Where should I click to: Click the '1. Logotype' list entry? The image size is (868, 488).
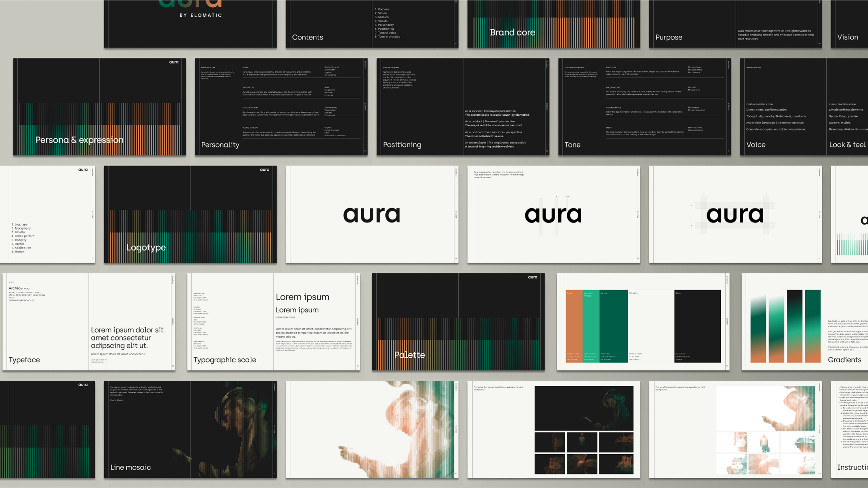point(19,224)
